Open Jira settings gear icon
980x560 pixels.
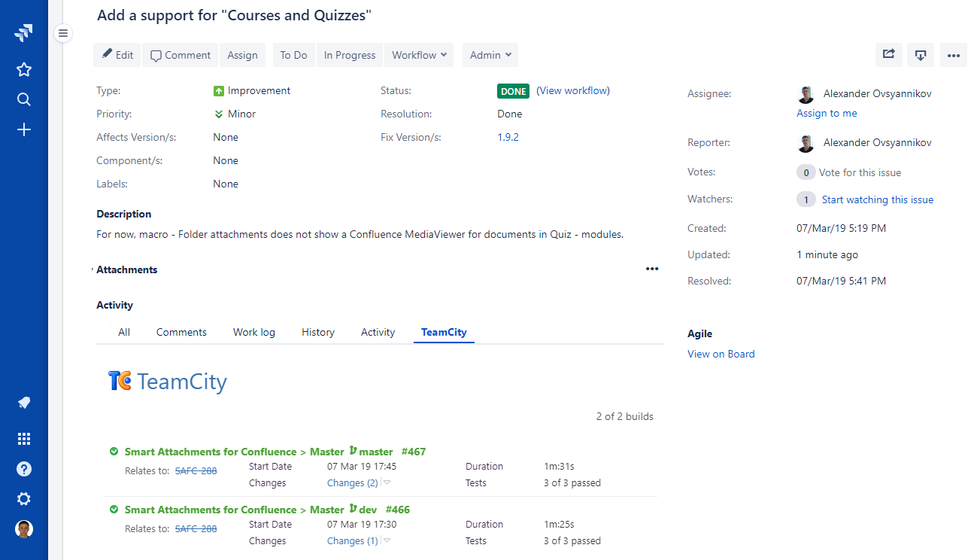tap(24, 499)
